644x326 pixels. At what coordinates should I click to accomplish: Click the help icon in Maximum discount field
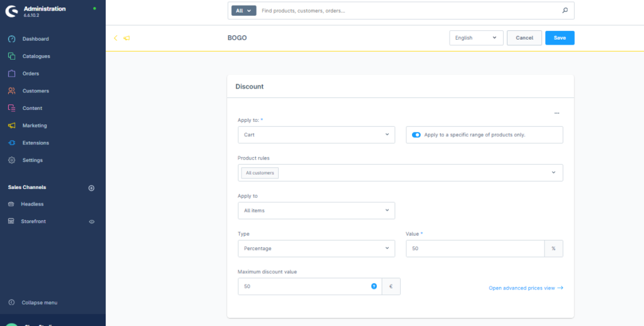[x=374, y=286]
